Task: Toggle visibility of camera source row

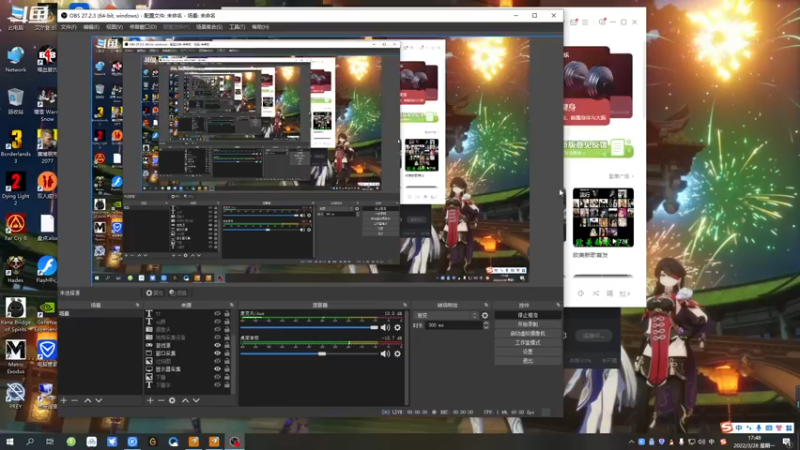Action: tap(218, 330)
